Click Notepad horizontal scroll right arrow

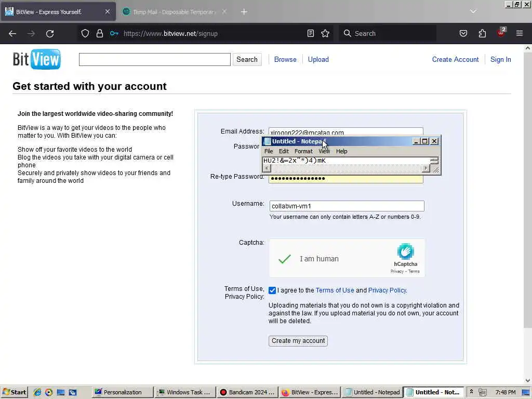(426, 168)
